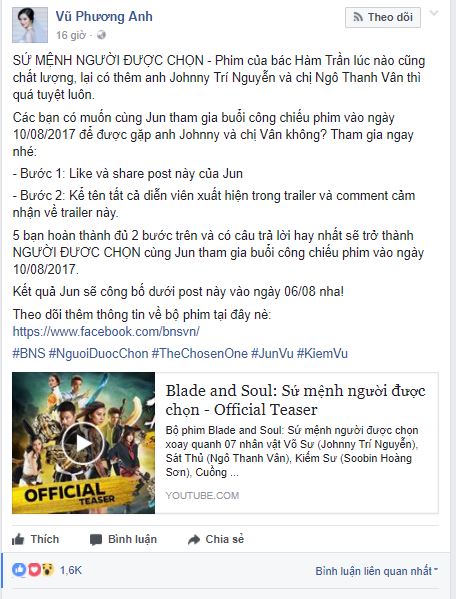Click the Theo dõi follow button
This screenshot has width=456, height=599.
click(x=383, y=17)
